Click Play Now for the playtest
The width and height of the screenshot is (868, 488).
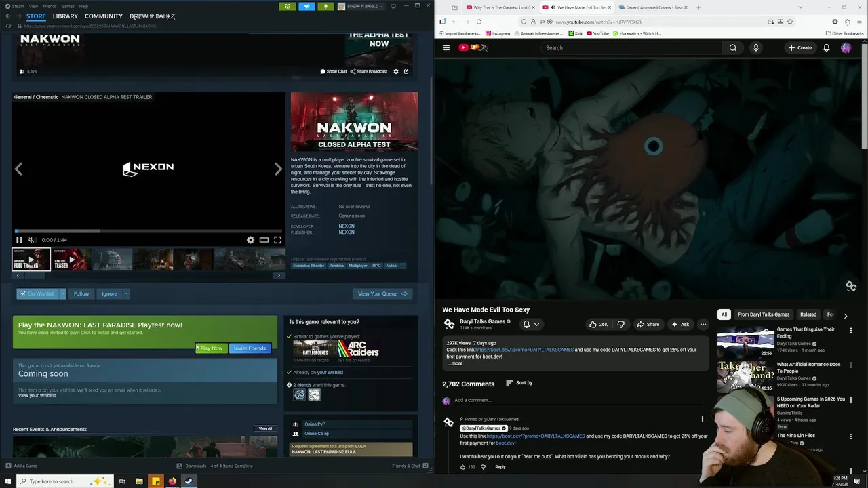pyautogui.click(x=211, y=348)
